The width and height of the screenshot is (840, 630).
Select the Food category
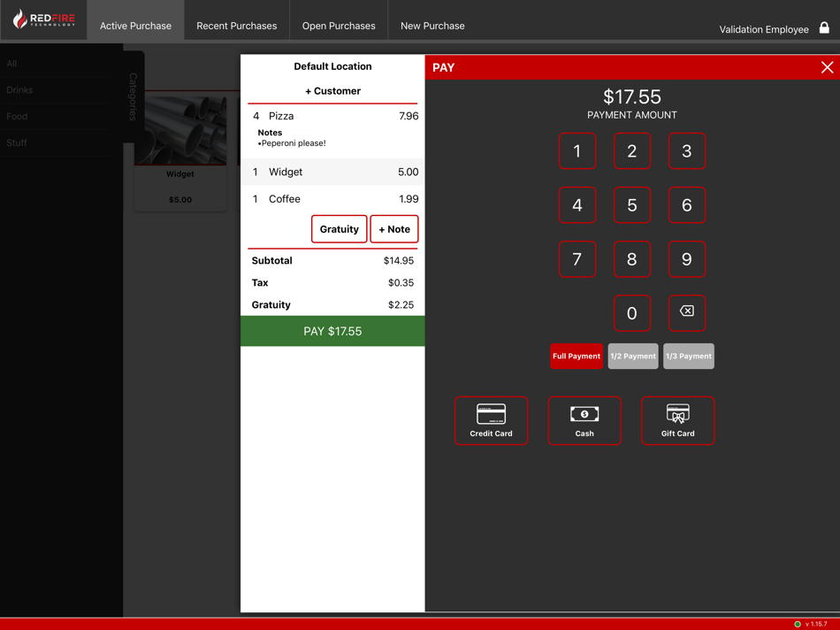tap(57, 116)
